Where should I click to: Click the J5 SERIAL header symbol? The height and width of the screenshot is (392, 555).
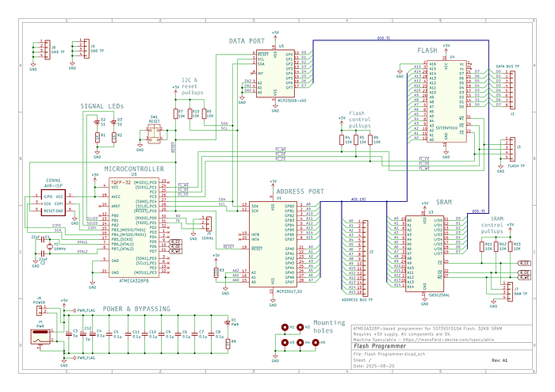tap(205, 222)
